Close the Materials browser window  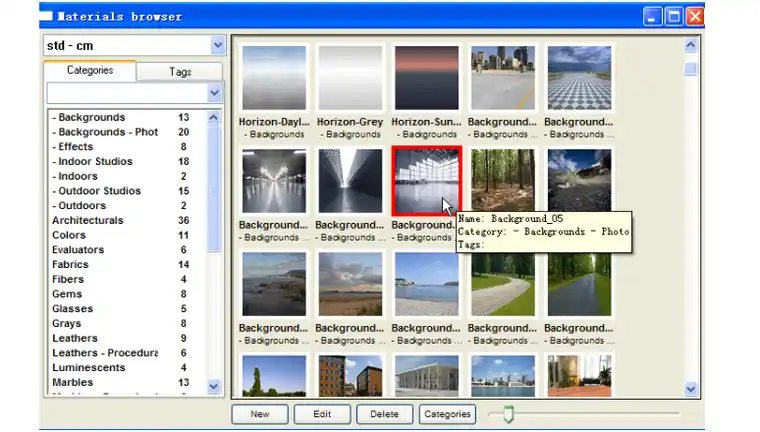(x=695, y=17)
